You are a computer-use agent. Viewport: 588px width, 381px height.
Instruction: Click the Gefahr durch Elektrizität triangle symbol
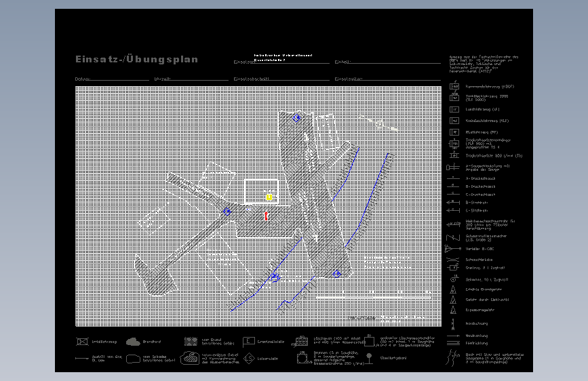click(453, 300)
